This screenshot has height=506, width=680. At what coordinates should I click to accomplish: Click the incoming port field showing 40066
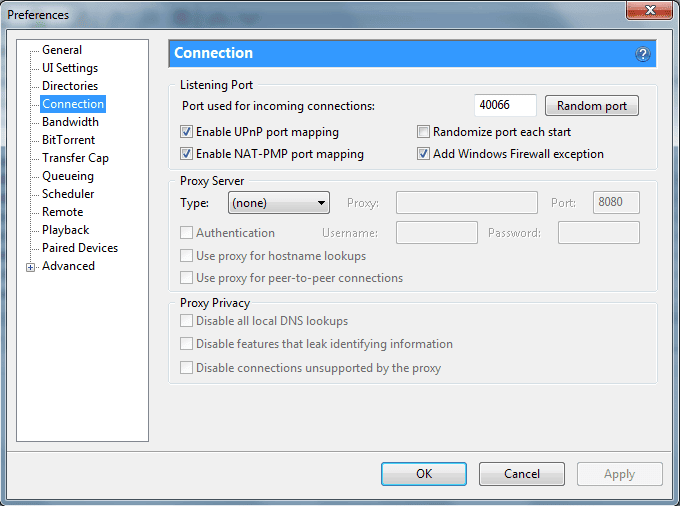click(505, 105)
